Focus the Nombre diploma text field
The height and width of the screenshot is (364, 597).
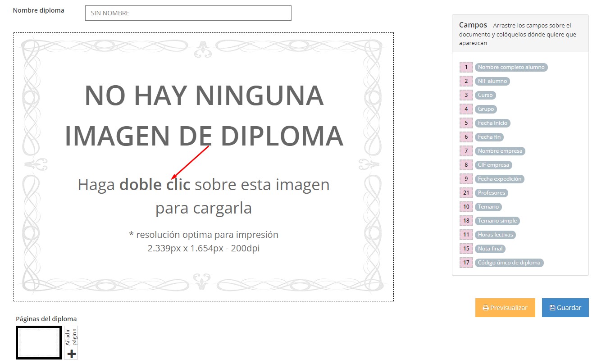[188, 13]
